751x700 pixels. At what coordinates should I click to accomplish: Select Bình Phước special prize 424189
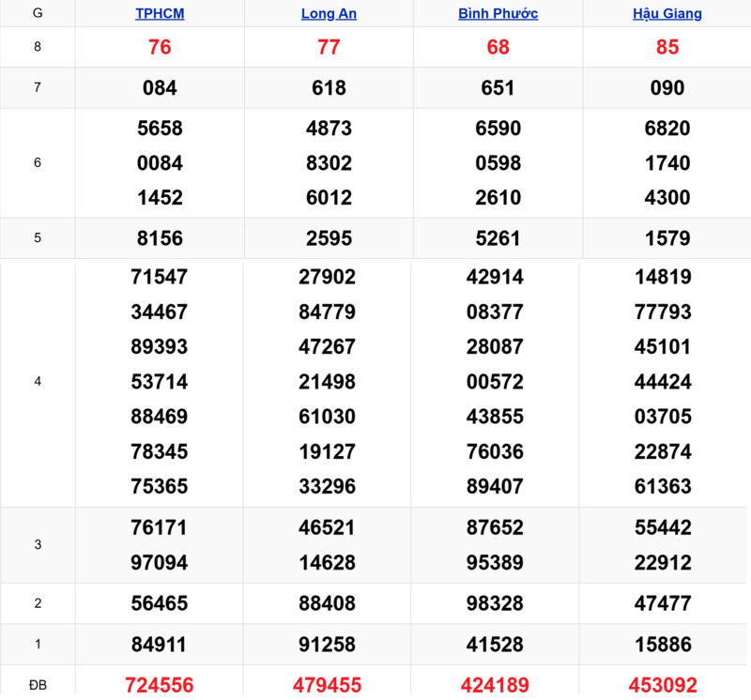[x=498, y=685]
